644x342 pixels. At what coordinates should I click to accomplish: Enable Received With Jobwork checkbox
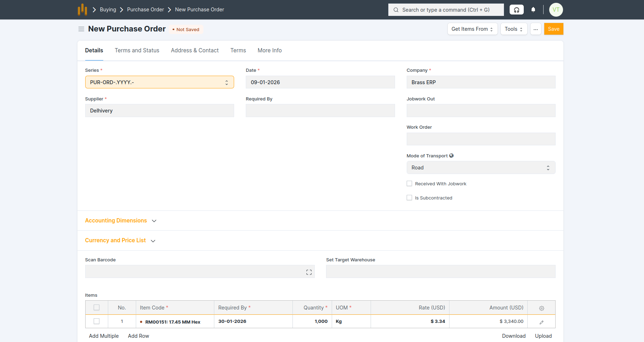[x=409, y=184]
